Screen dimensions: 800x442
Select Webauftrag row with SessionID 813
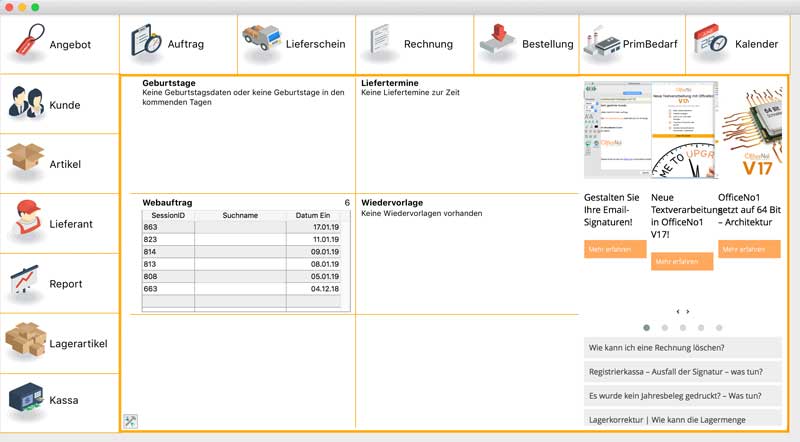coord(241,264)
